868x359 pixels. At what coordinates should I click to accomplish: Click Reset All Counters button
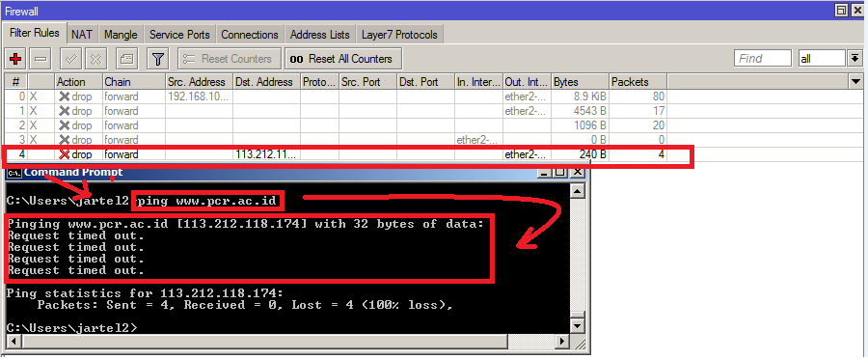point(342,59)
